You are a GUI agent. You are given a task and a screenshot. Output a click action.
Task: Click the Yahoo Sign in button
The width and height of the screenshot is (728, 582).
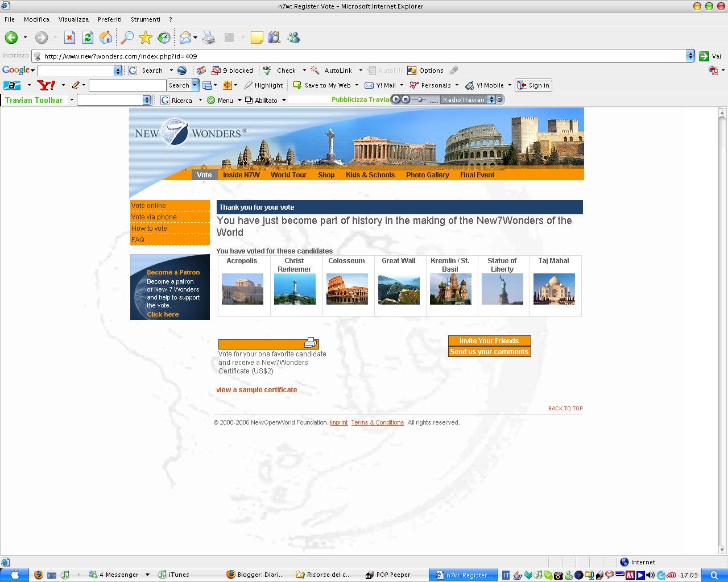(x=533, y=85)
